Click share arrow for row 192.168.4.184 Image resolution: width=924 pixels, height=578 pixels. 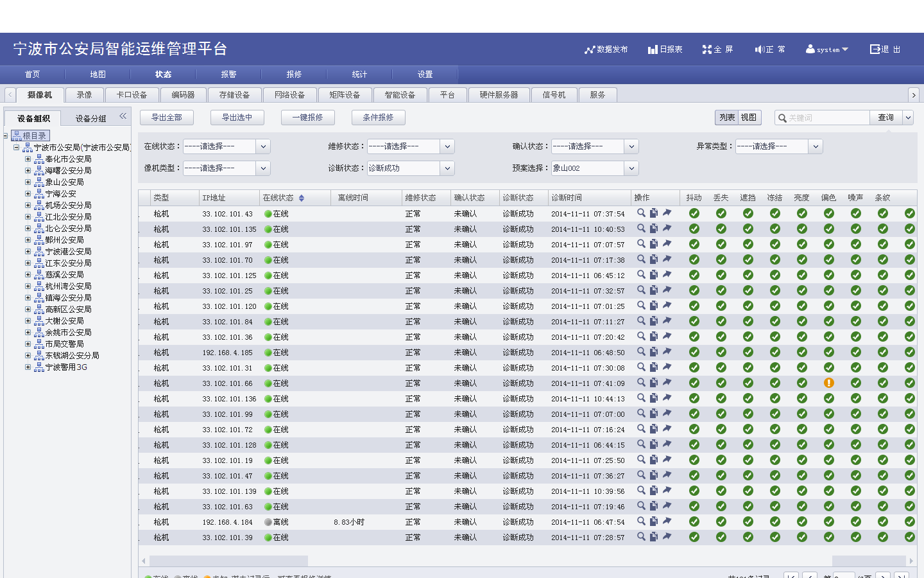coord(667,521)
